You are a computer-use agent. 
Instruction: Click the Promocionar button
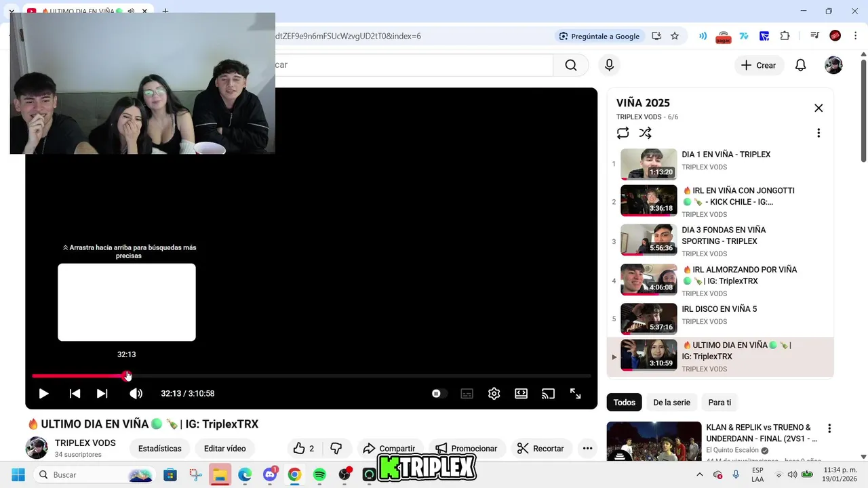click(x=467, y=449)
